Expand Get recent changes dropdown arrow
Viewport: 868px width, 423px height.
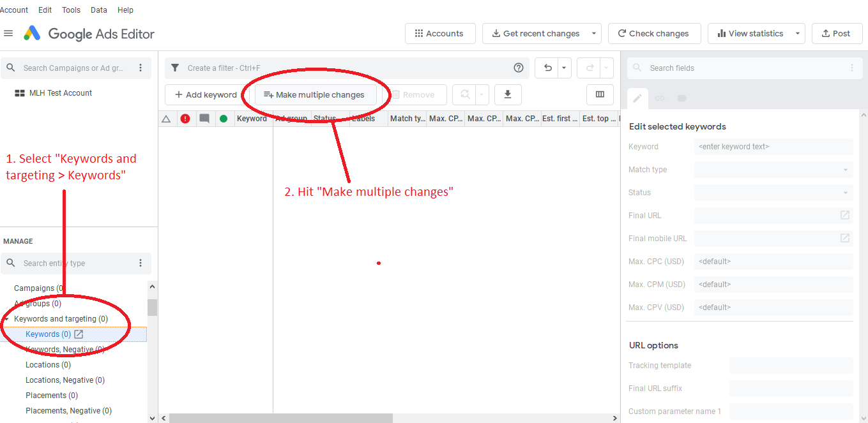(x=594, y=34)
